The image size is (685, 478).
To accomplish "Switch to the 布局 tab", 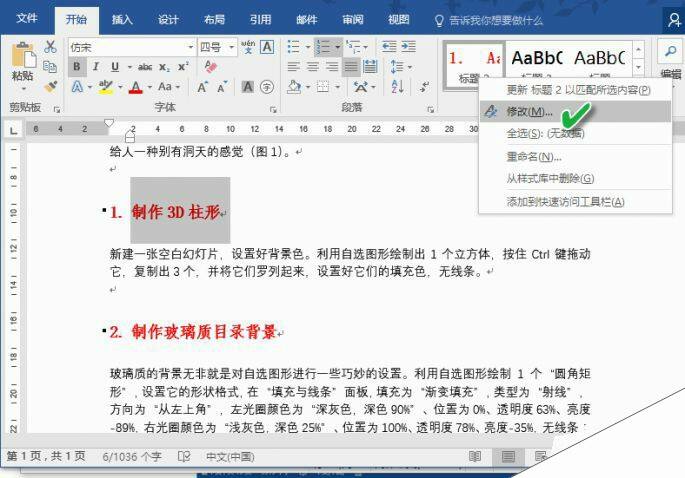I will click(x=214, y=19).
